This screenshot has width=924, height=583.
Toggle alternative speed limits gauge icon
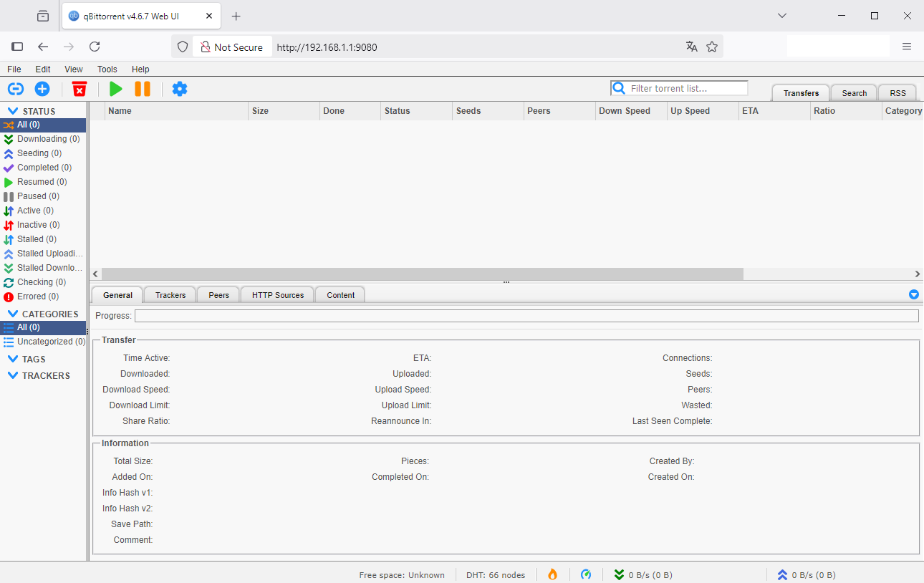click(x=586, y=574)
